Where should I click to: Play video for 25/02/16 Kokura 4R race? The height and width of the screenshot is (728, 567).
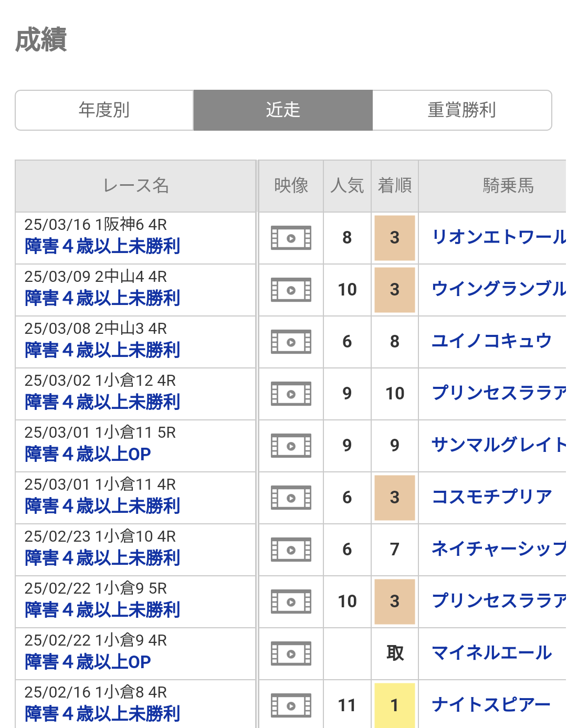(x=291, y=705)
